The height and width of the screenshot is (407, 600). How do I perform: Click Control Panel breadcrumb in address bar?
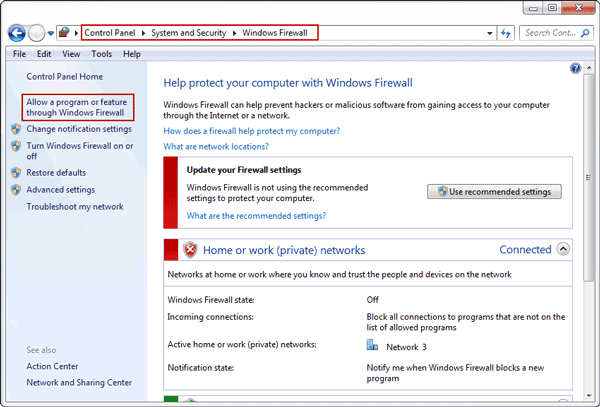(x=110, y=33)
